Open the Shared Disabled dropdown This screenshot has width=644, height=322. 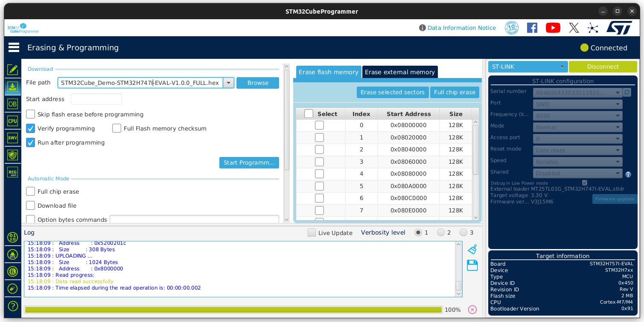(x=577, y=173)
